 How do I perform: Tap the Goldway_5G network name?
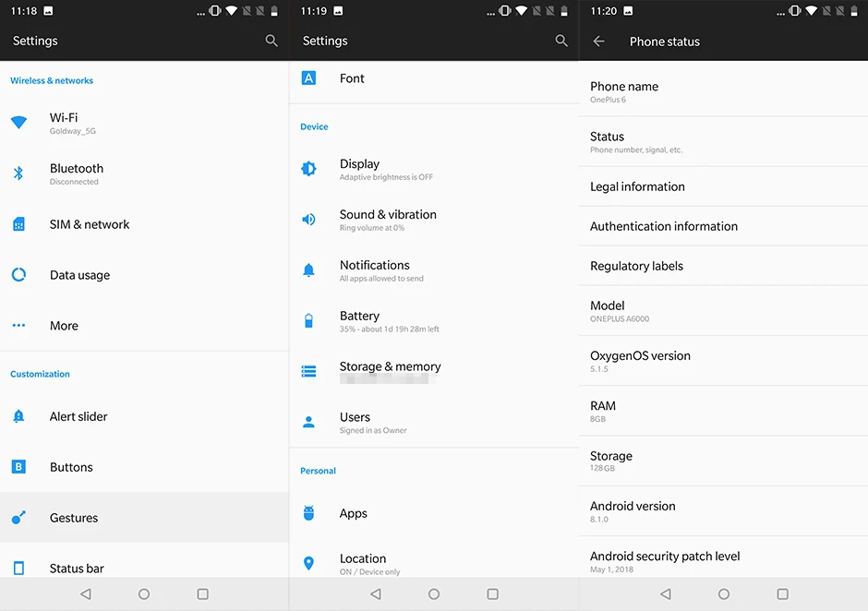(73, 131)
